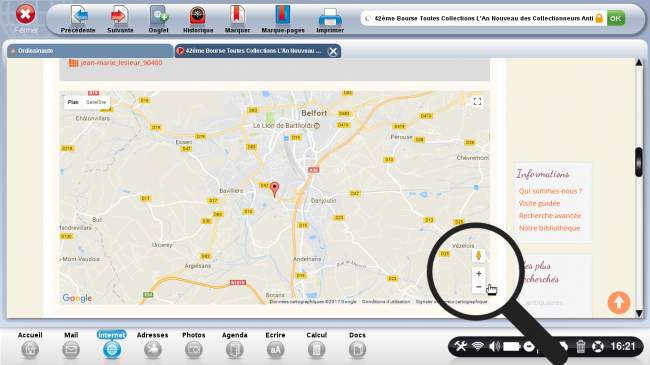Viewport: 650px width, 365px height.
Task: Click the green OK button
Action: pos(616,18)
